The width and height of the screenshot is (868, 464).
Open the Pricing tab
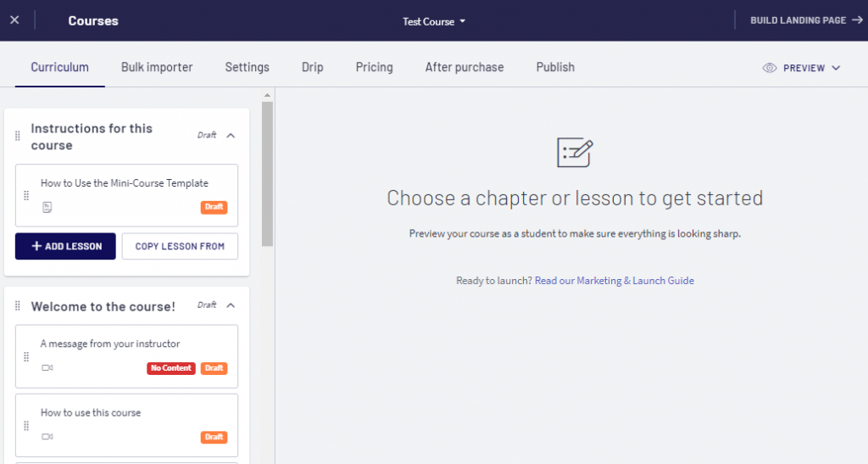(x=374, y=67)
